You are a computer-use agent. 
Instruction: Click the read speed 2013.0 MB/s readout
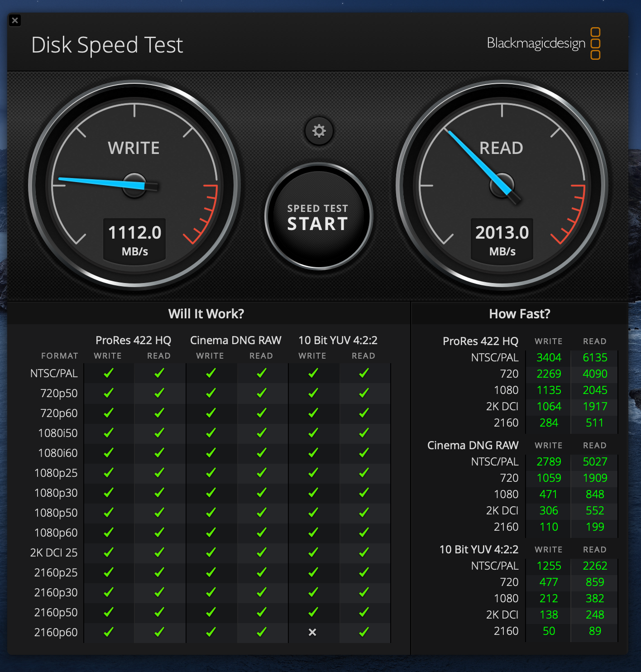point(502,240)
